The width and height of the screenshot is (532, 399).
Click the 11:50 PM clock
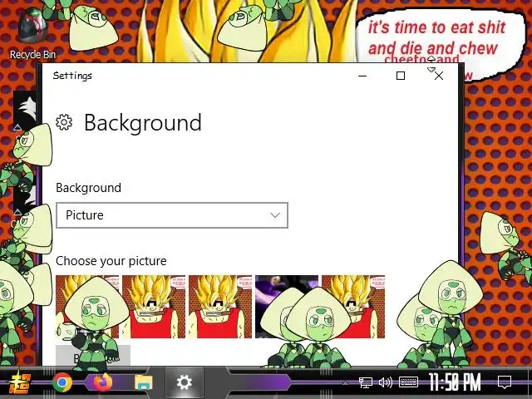455,382
